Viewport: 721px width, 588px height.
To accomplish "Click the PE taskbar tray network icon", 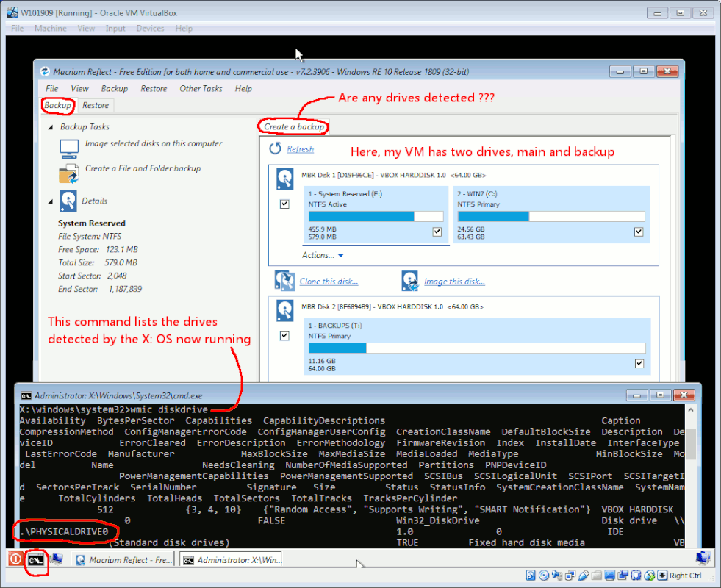I will click(x=703, y=558).
